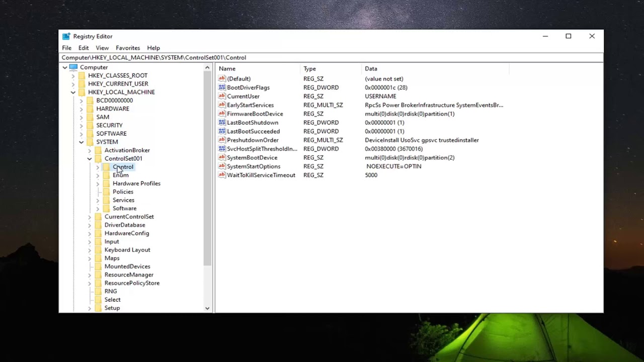
Task: Click the SystemBootDevice value icon
Action: pyautogui.click(x=222, y=157)
